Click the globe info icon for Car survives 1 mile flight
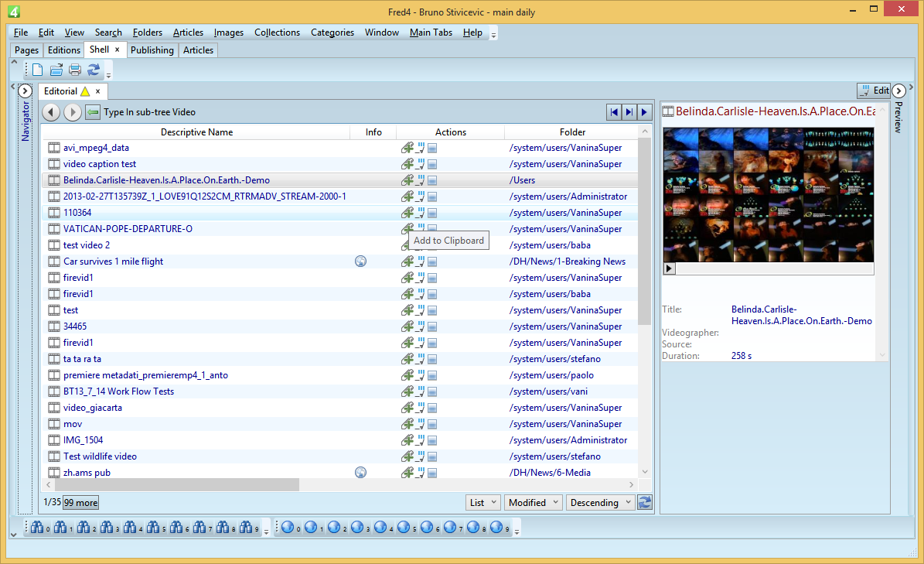 360,261
